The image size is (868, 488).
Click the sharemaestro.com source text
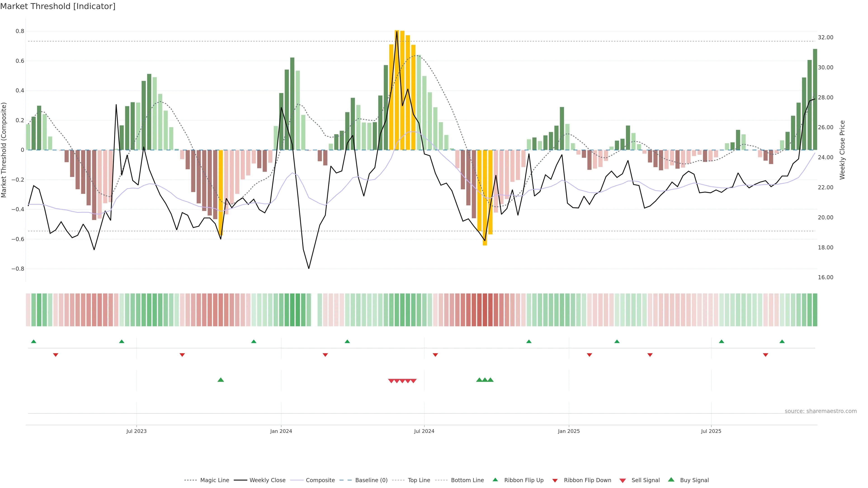point(821,411)
